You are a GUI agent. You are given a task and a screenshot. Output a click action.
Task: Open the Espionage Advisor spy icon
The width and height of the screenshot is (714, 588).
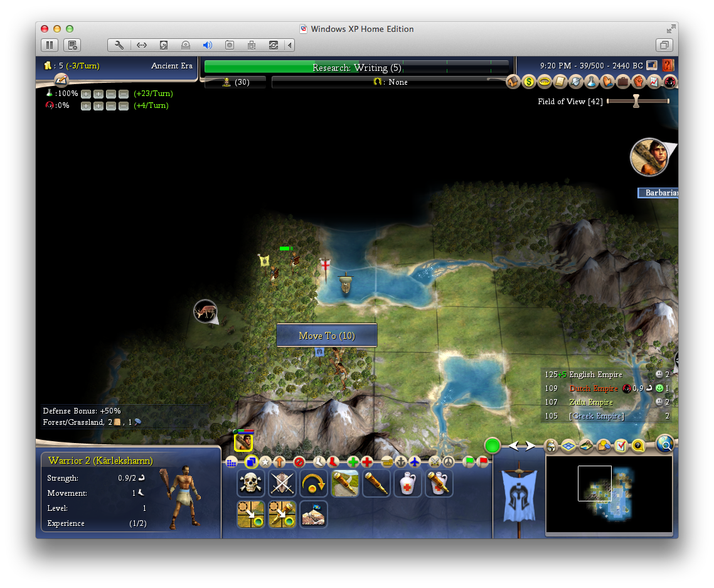click(670, 82)
